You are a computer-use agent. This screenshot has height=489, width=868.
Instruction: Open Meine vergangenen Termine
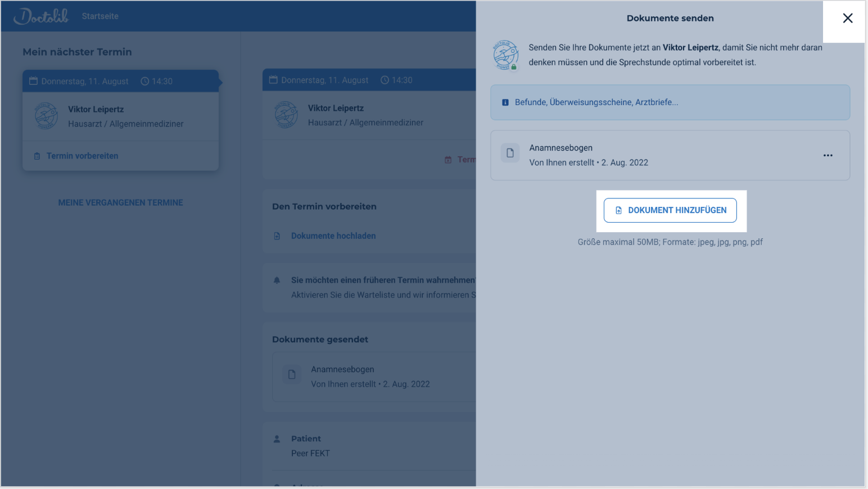pyautogui.click(x=120, y=202)
